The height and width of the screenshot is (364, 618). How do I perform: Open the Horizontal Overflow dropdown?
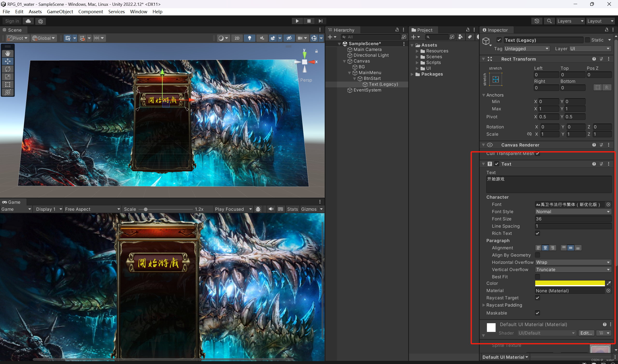[573, 262]
